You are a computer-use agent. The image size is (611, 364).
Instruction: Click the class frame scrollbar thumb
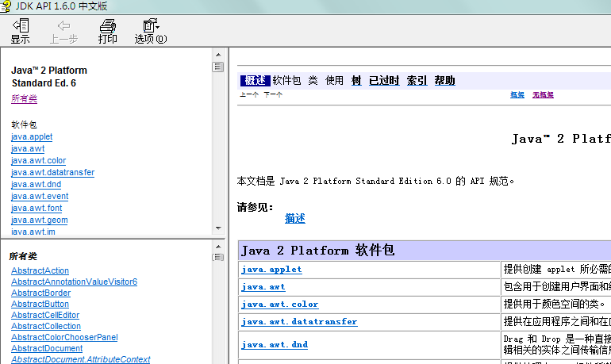coord(218,257)
